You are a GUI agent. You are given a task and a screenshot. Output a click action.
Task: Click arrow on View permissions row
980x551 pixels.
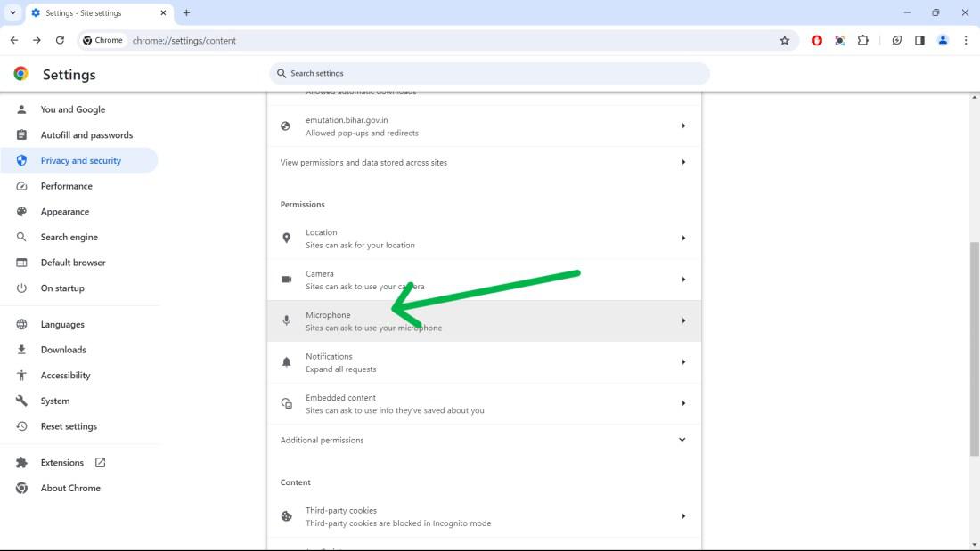pyautogui.click(x=683, y=162)
